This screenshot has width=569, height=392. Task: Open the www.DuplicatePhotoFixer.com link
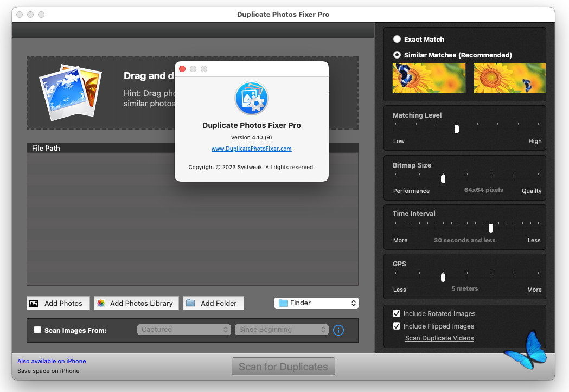pos(251,149)
